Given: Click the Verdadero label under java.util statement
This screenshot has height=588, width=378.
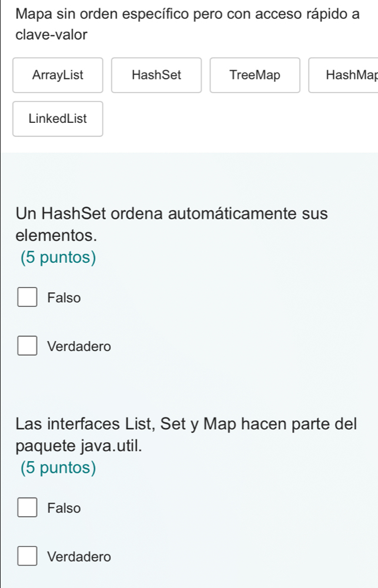Looking at the screenshot, I should tap(79, 557).
